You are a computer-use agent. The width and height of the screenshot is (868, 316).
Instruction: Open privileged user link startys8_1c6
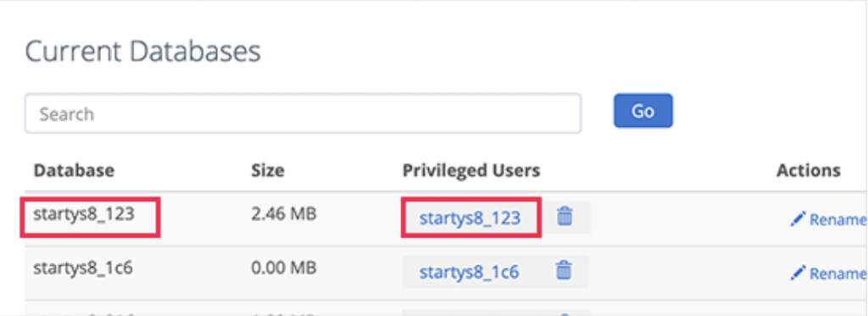click(469, 272)
